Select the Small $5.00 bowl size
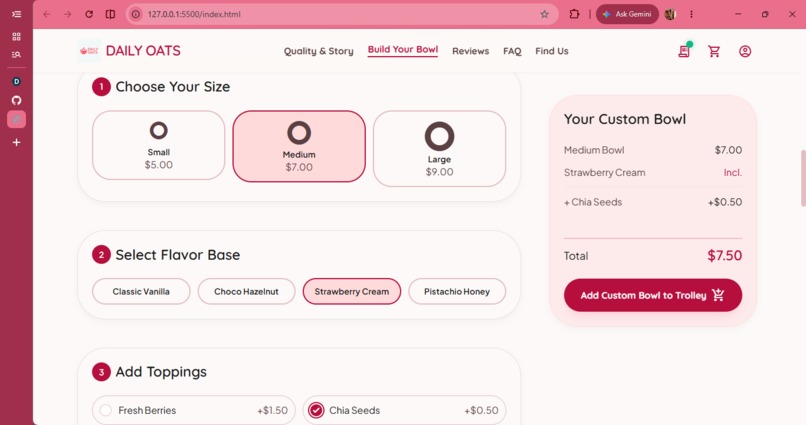Viewport: 806px width, 425px height. (159, 145)
